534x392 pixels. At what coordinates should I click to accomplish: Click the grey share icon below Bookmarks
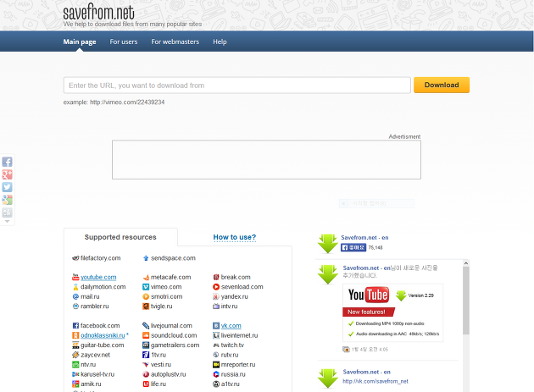coord(7,213)
